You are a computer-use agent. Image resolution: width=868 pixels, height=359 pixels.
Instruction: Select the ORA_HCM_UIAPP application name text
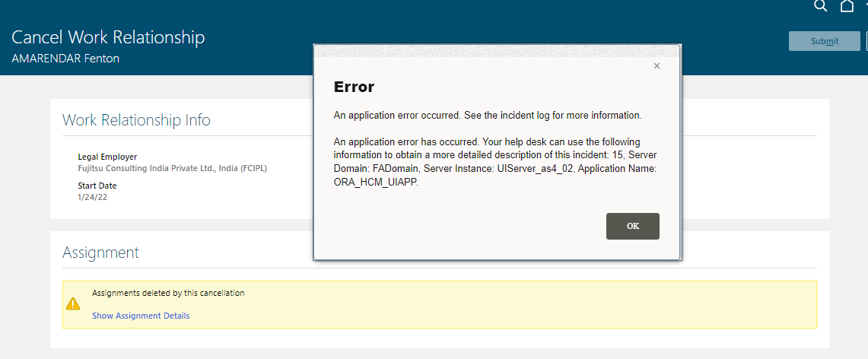pyautogui.click(x=376, y=183)
